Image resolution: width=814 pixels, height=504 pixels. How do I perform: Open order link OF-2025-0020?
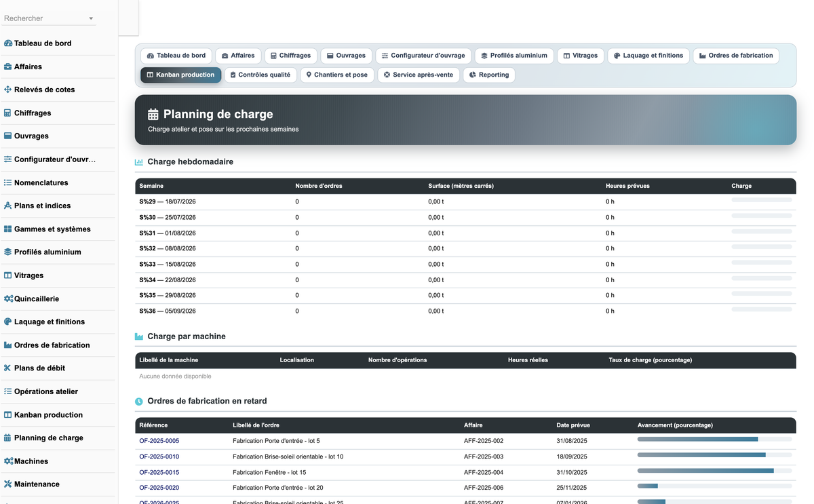[x=159, y=488]
